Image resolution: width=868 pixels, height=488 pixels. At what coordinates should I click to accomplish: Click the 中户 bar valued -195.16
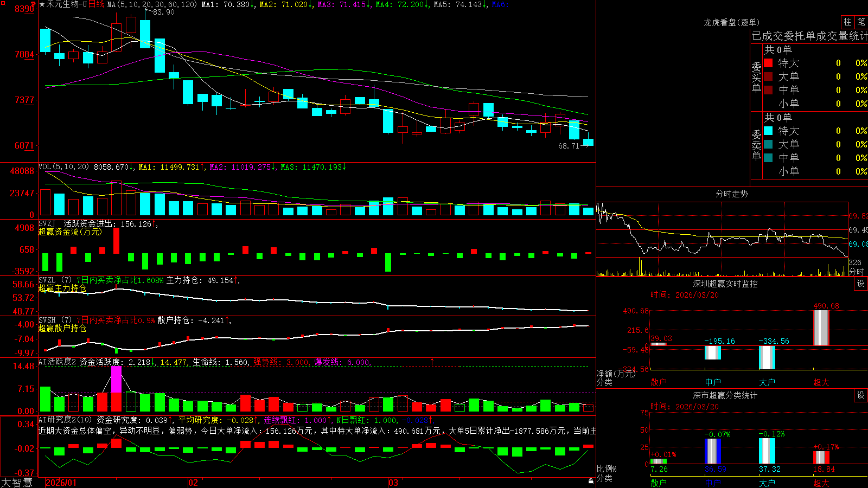[x=713, y=353]
